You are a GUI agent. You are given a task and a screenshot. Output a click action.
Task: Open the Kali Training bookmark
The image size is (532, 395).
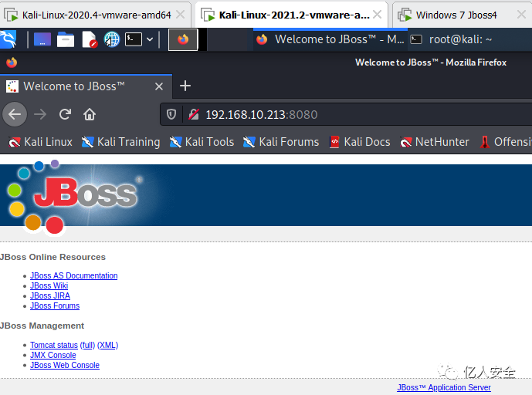tap(120, 142)
